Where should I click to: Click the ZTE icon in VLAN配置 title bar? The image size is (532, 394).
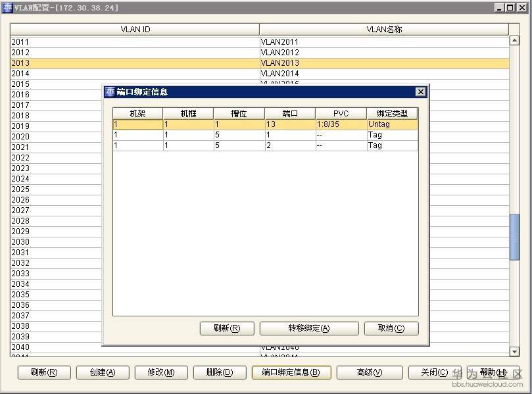7,7
